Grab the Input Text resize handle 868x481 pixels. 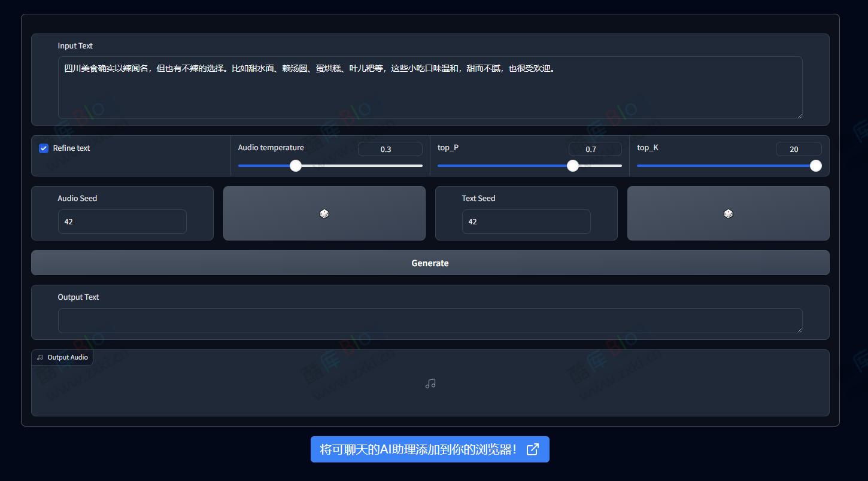coord(799,115)
